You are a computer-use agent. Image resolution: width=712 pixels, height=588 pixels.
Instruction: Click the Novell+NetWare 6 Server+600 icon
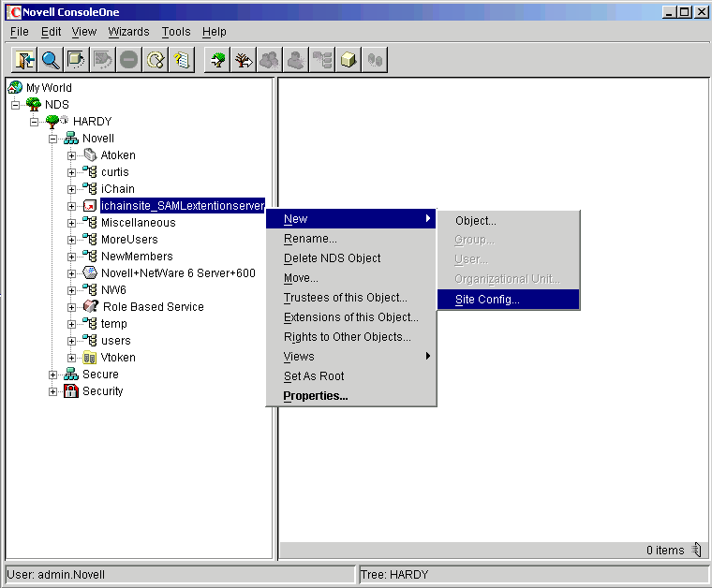click(x=90, y=272)
